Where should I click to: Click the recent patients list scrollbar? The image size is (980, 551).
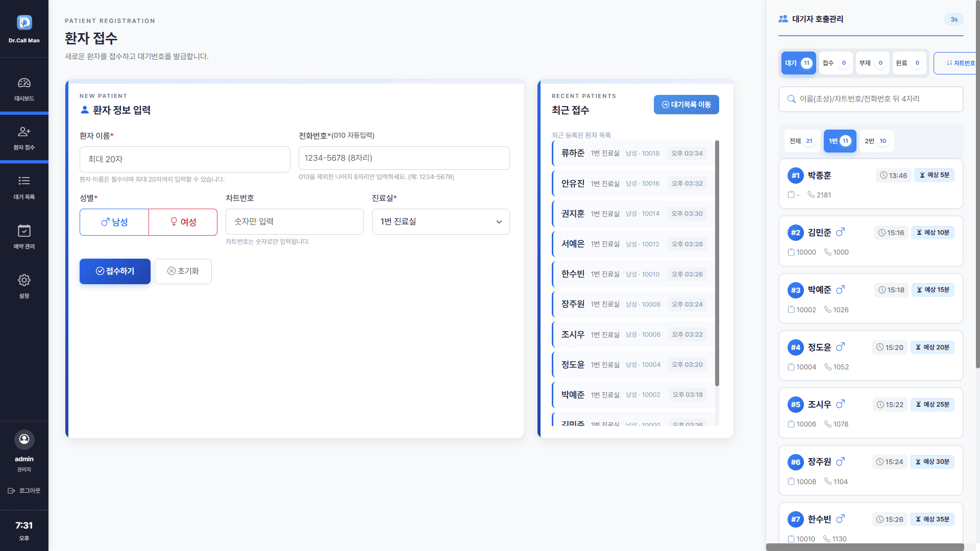coord(717,263)
